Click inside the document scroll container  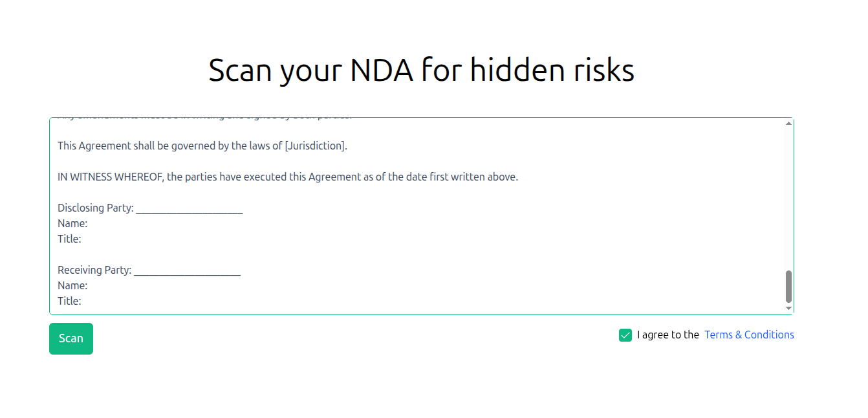pos(420,214)
